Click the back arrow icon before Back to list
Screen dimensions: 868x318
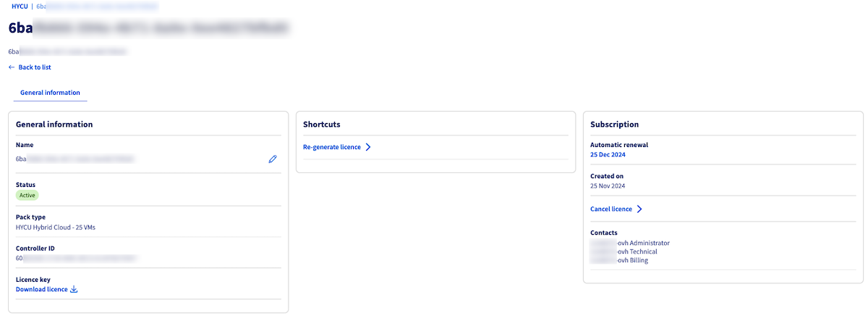point(12,67)
